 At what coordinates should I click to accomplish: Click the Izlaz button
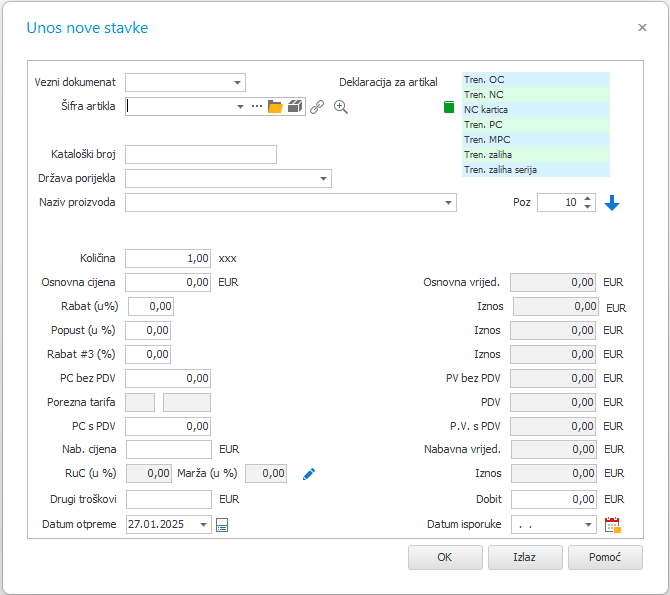tap(525, 557)
